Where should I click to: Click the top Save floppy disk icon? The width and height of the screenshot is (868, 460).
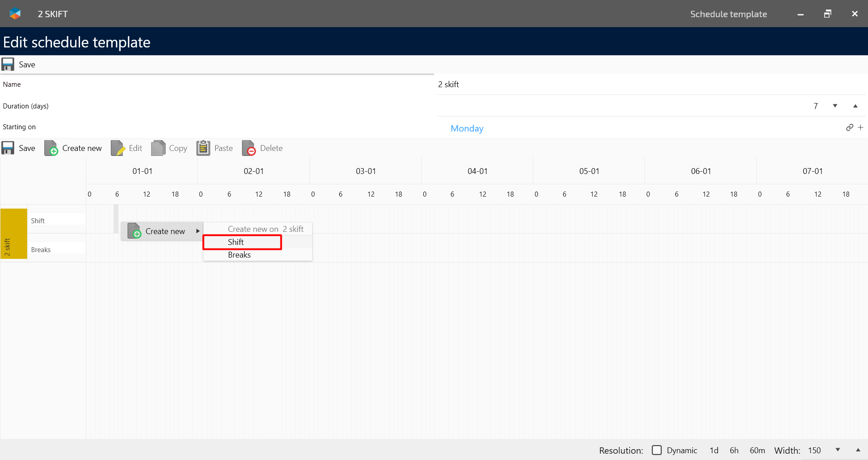8,65
